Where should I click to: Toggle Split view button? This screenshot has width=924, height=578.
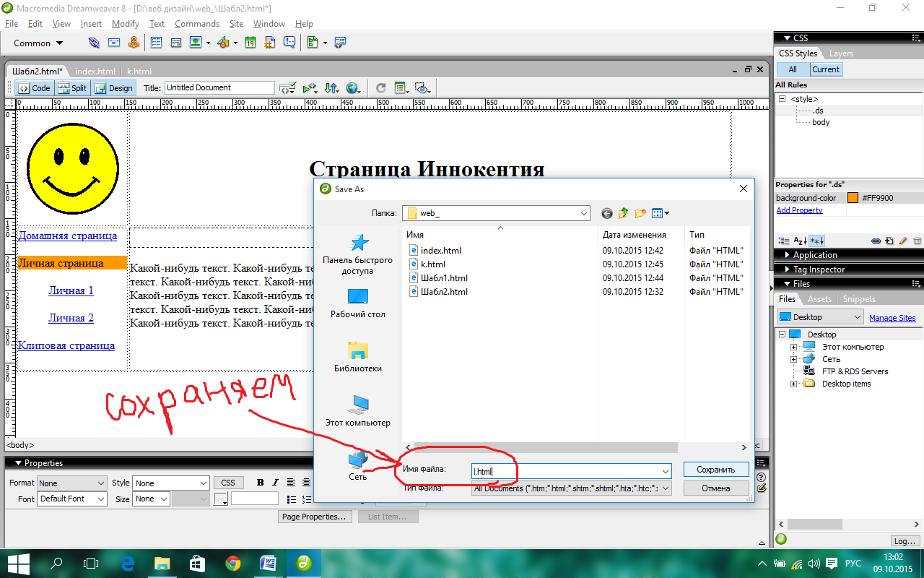72,88
